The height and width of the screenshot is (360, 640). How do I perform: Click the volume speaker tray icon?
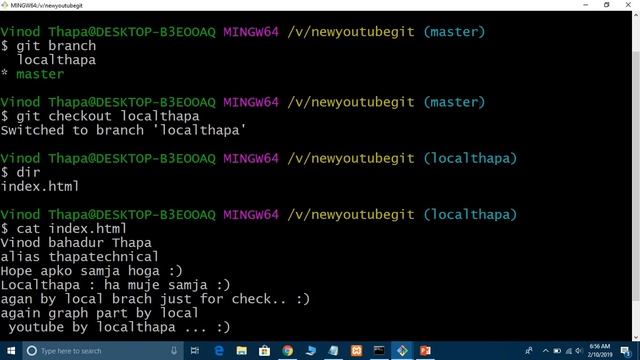(578, 351)
